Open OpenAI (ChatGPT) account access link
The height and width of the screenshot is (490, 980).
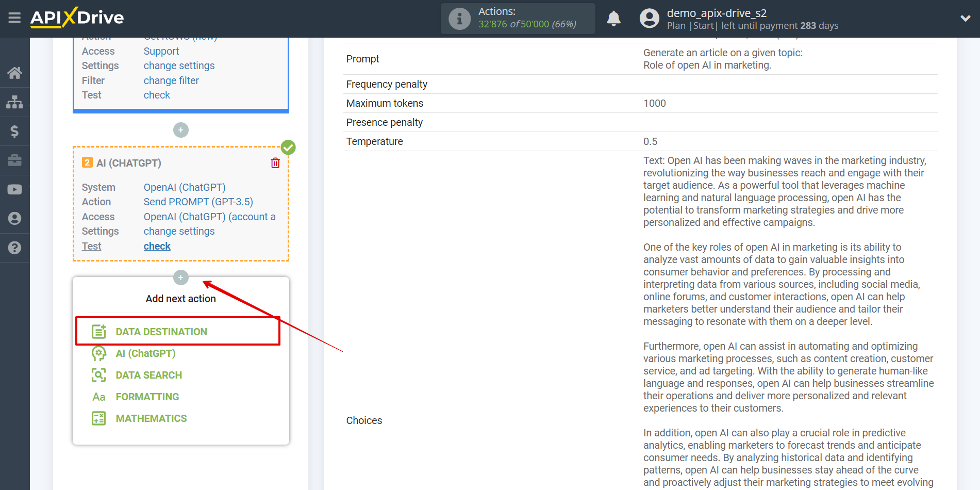pos(210,217)
